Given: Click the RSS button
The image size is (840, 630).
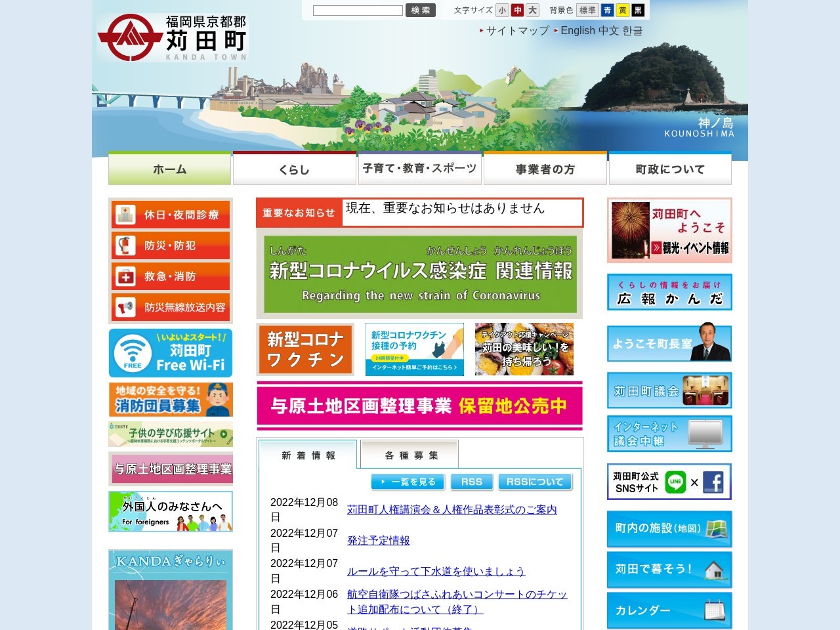Looking at the screenshot, I should coord(472,482).
